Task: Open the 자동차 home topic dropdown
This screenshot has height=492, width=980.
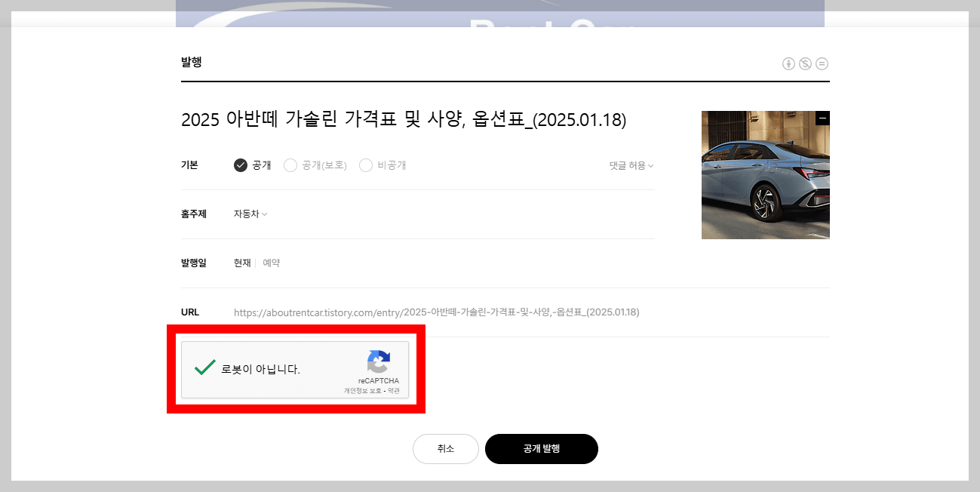Action: click(x=250, y=214)
